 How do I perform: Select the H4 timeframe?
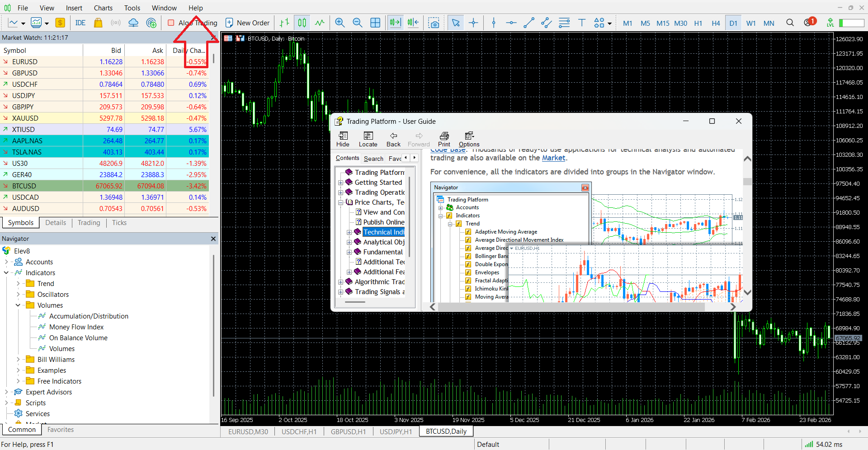(x=716, y=23)
